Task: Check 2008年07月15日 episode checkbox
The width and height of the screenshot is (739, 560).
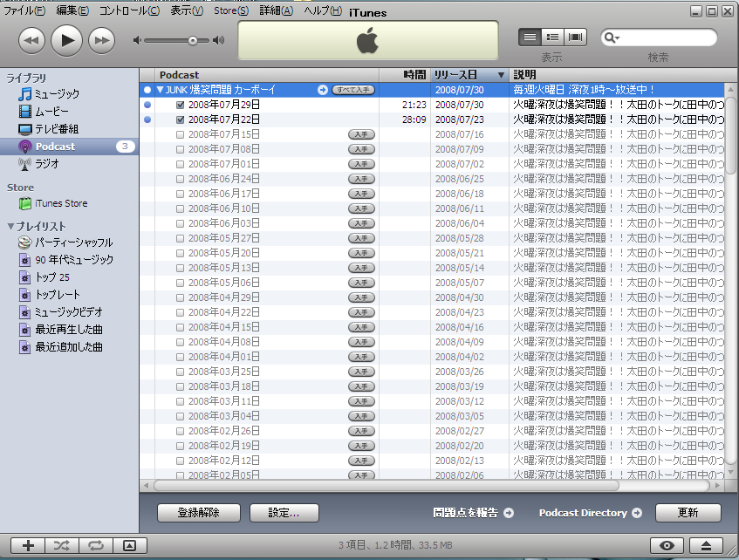Action: pyautogui.click(x=180, y=134)
